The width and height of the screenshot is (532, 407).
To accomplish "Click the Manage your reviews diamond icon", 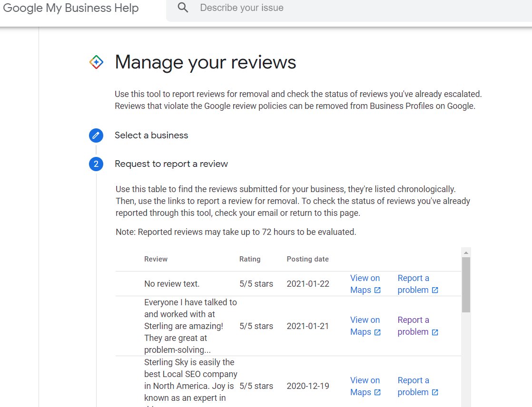I will click(x=96, y=61).
